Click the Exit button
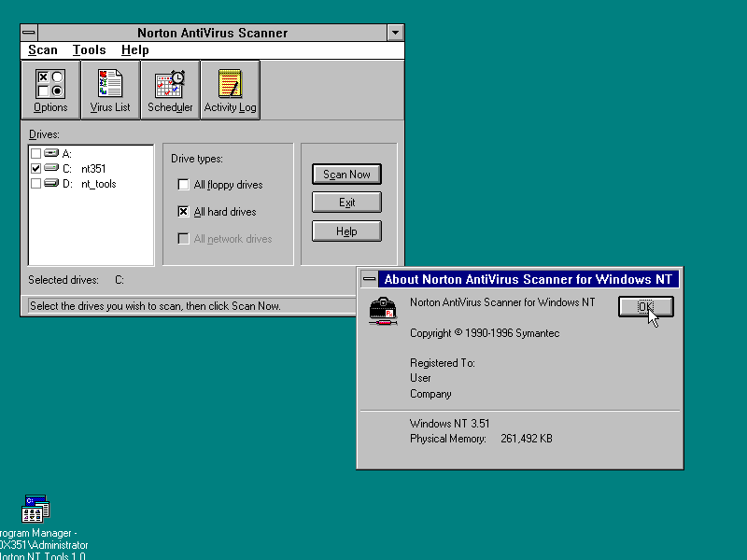This screenshot has width=747, height=560. click(x=346, y=203)
